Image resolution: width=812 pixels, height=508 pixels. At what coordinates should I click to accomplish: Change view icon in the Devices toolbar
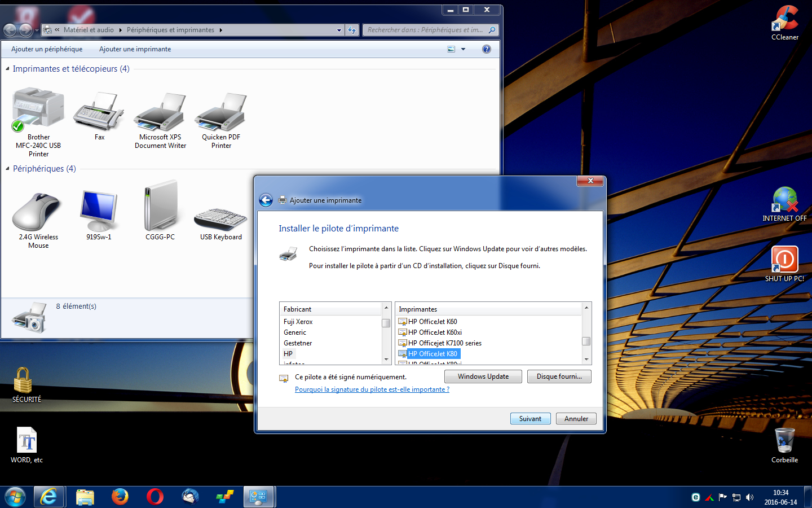tap(451, 49)
